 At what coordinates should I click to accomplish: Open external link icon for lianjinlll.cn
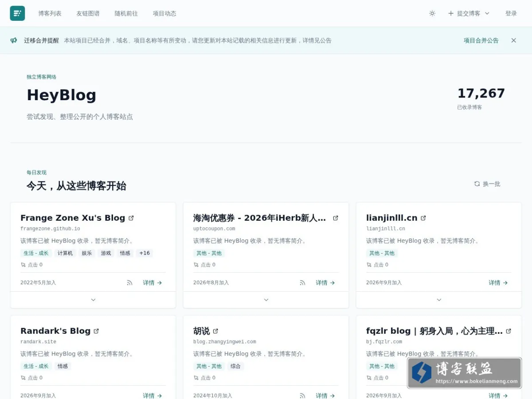point(423,218)
